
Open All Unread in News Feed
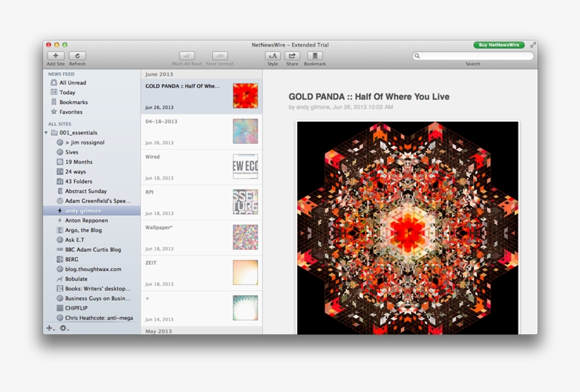click(x=92, y=83)
